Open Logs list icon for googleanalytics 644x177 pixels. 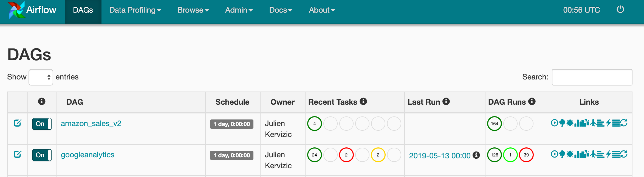pyautogui.click(x=616, y=154)
